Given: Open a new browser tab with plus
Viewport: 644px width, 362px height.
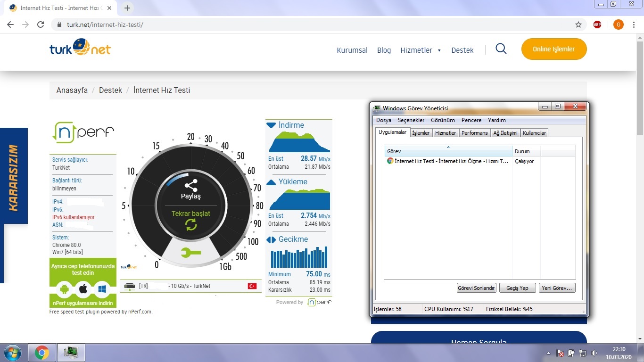Looking at the screenshot, I should pyautogui.click(x=127, y=8).
